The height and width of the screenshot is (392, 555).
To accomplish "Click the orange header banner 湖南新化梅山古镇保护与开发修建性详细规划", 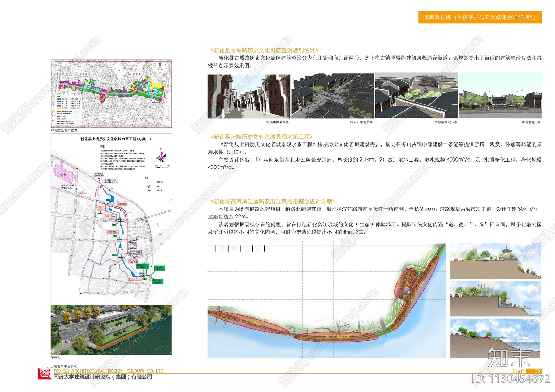I will click(x=480, y=17).
